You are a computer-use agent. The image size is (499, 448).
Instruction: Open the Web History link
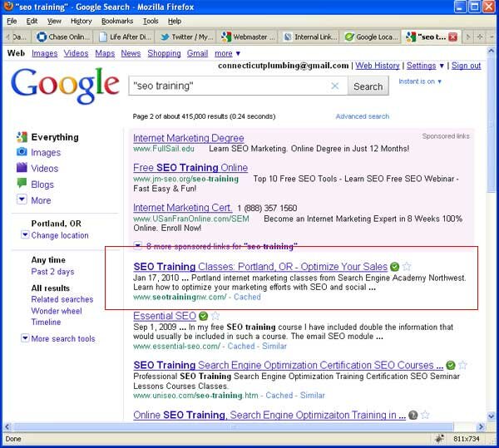378,66
